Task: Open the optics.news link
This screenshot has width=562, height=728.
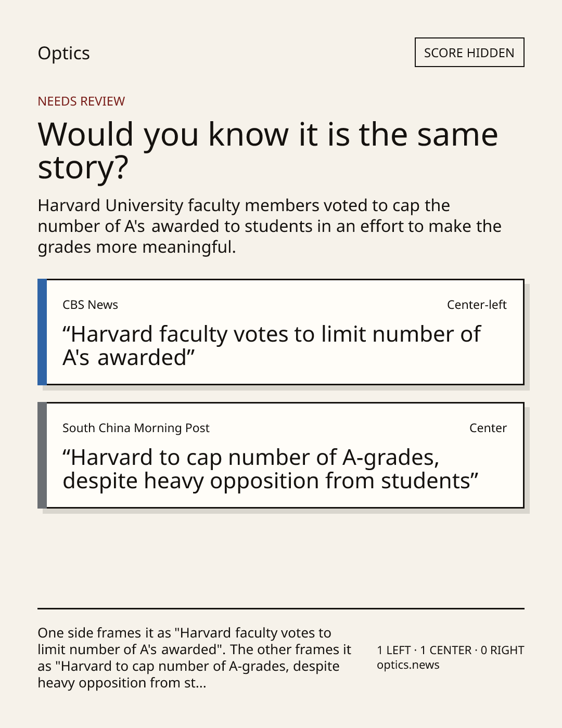Action: click(x=408, y=665)
